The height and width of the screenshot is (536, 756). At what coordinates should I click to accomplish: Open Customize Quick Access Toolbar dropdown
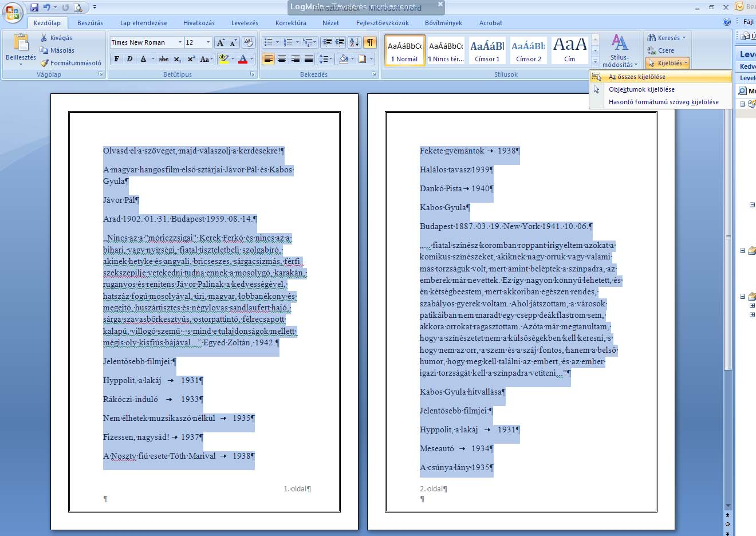coord(94,7)
